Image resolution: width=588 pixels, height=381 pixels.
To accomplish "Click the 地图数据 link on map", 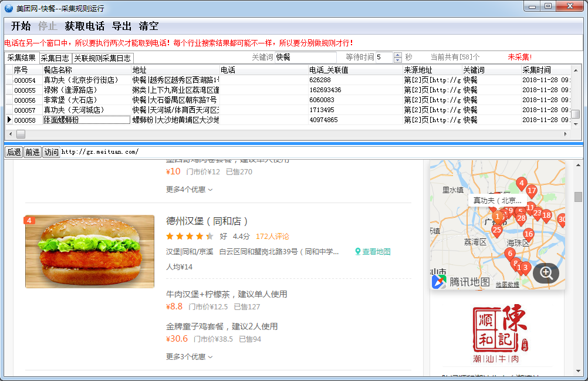I will pyautogui.click(x=508, y=285).
